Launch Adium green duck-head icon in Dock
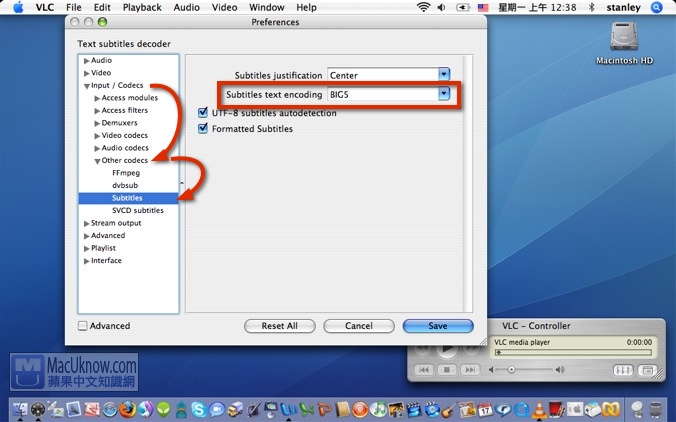The image size is (676, 422). point(164,409)
